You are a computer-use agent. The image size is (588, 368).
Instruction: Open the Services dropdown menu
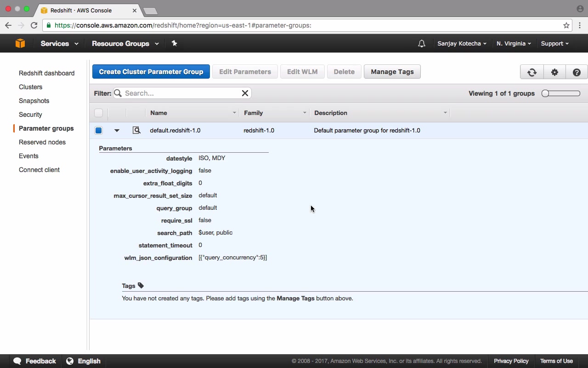[59, 44]
